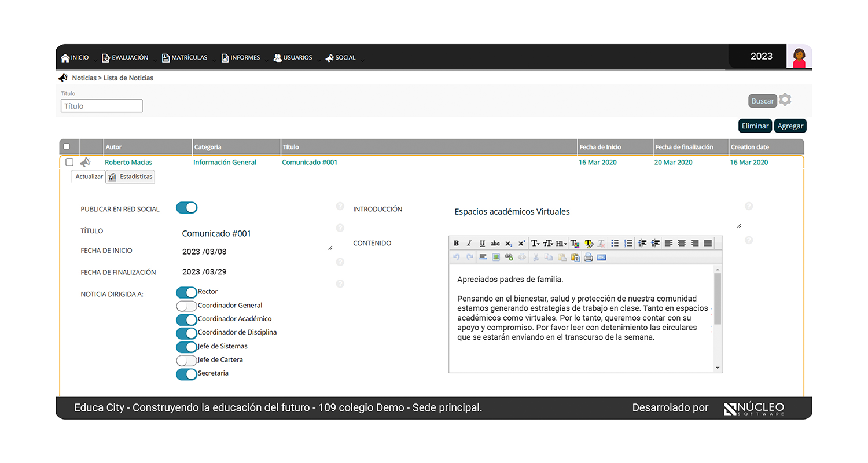Viewport: 868px width, 463px height.
Task: Toggle bold formatting in the content editor
Action: [456, 244]
